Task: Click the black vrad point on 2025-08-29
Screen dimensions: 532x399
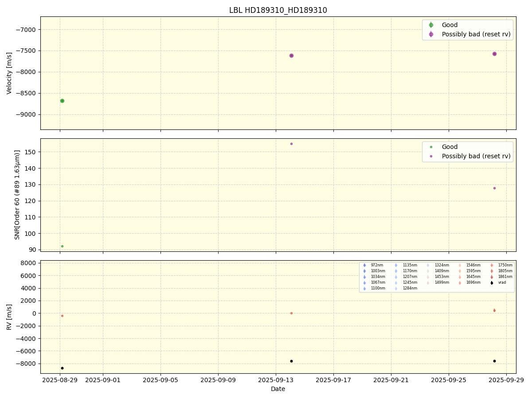Action: pyautogui.click(x=62, y=368)
